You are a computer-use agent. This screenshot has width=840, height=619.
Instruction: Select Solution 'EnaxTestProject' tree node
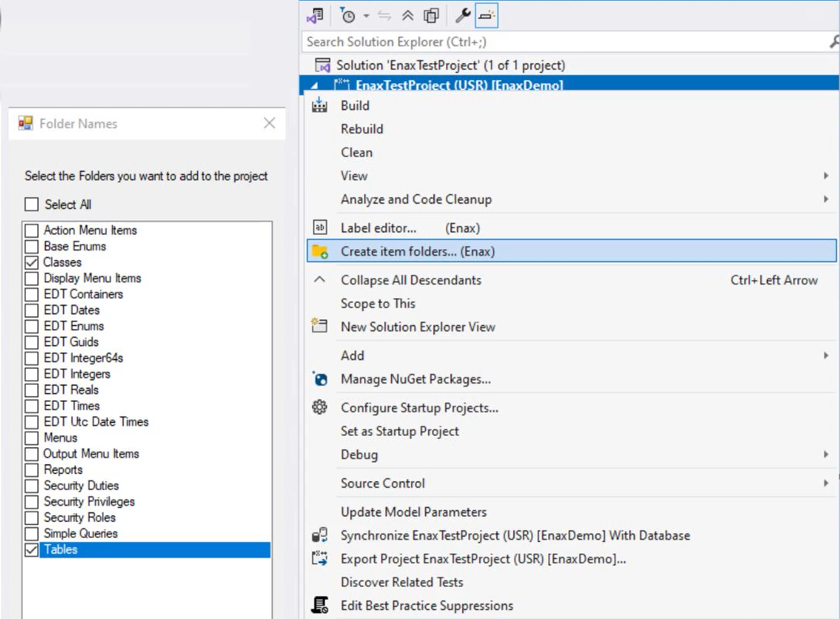pyautogui.click(x=451, y=66)
